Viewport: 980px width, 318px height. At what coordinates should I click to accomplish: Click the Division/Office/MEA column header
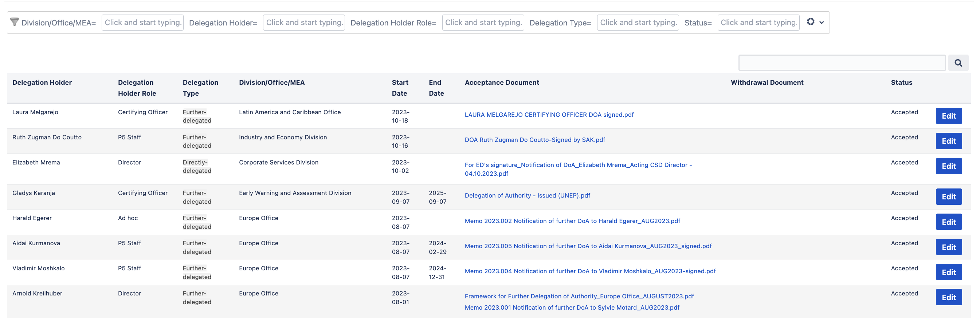272,83
